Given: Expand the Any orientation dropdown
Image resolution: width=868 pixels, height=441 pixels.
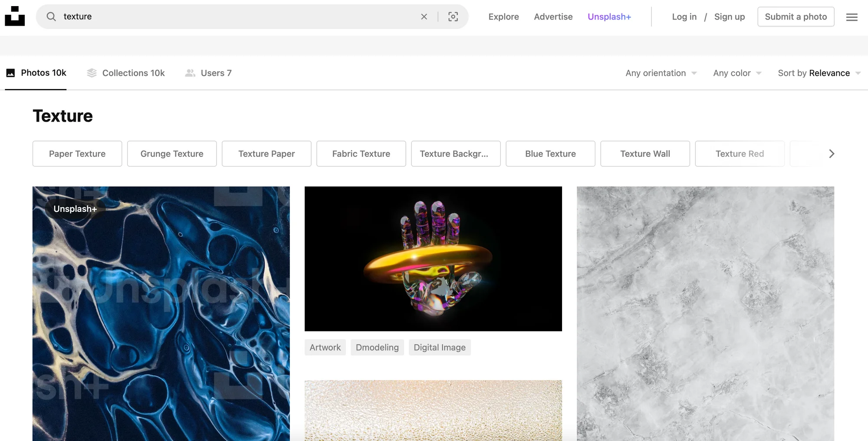Looking at the screenshot, I should 661,73.
